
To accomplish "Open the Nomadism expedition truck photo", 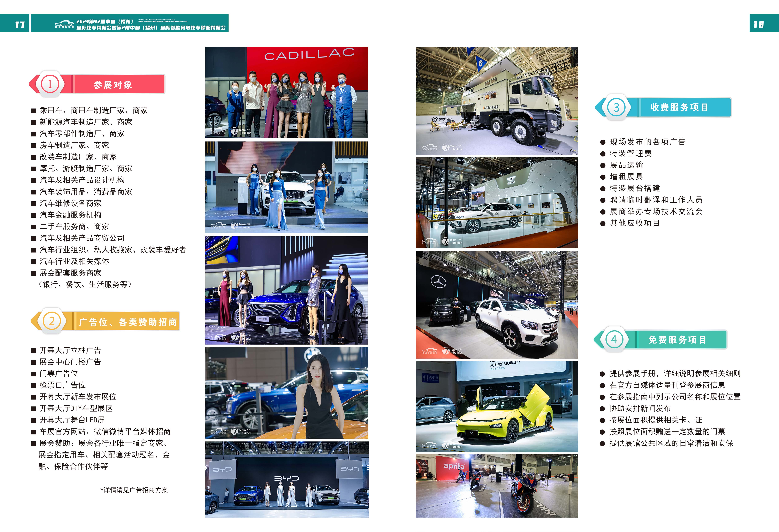I will click(497, 101).
